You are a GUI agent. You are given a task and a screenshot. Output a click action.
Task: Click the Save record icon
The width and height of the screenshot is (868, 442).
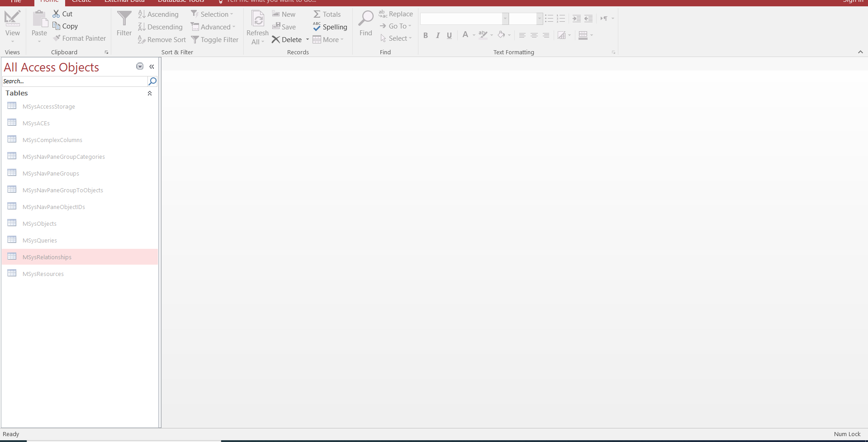[x=276, y=27]
